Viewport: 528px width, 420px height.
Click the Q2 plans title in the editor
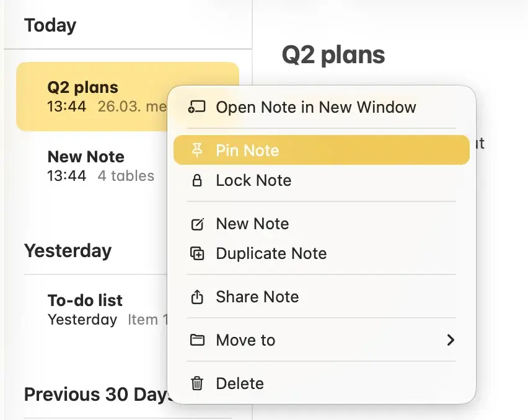[x=333, y=55]
